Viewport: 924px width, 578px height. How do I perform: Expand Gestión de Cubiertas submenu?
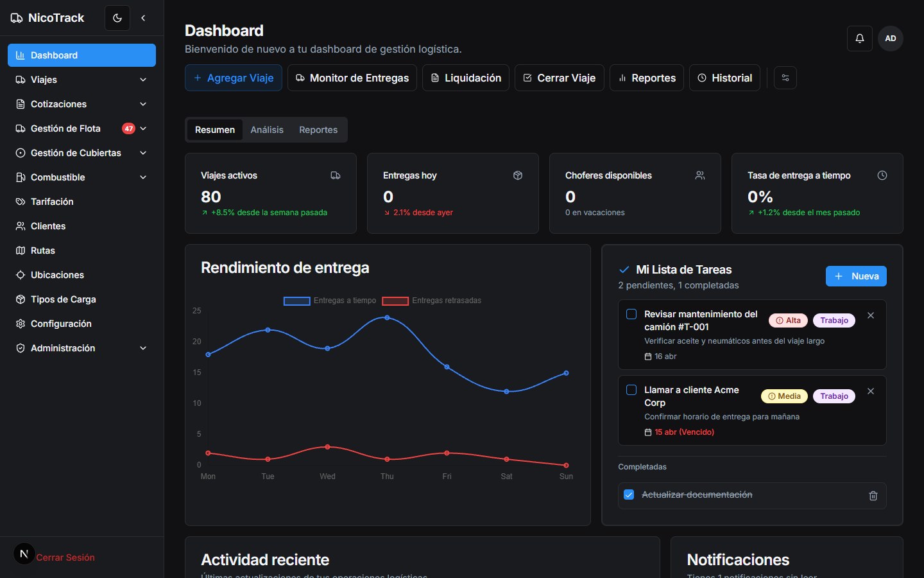coord(81,153)
